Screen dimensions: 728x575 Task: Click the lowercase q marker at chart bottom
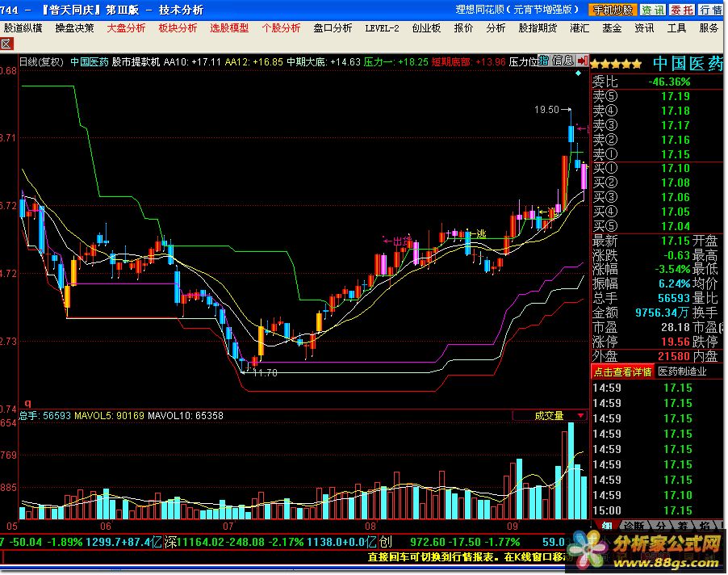tap(27, 403)
